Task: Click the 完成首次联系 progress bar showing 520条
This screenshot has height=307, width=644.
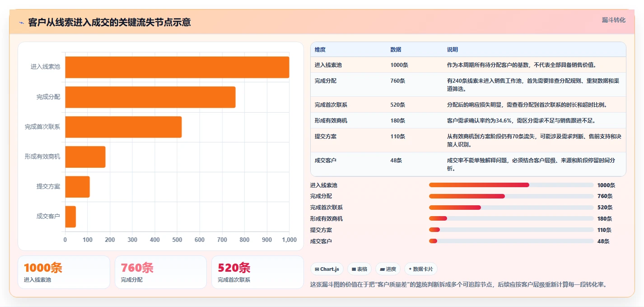Action: tap(511, 208)
